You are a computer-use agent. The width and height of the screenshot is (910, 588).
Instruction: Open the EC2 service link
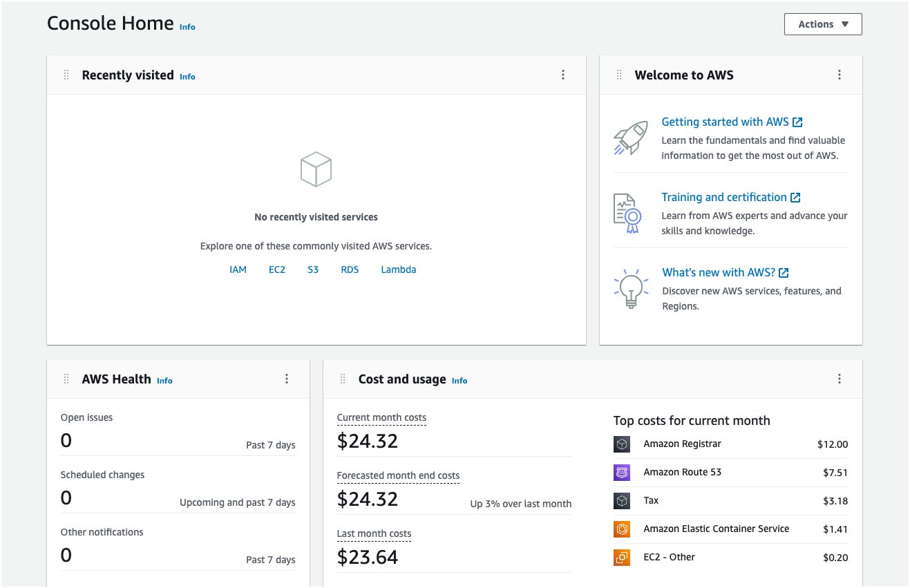point(277,269)
